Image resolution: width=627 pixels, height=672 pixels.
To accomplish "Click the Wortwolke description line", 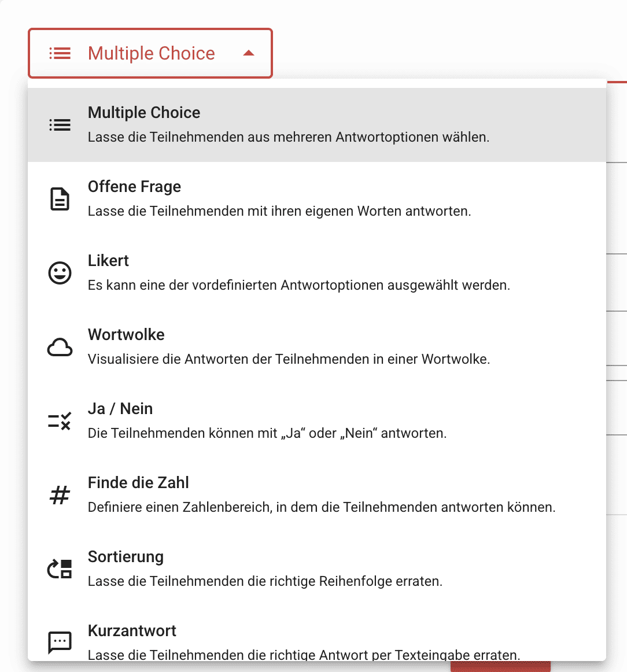I will coord(289,359).
